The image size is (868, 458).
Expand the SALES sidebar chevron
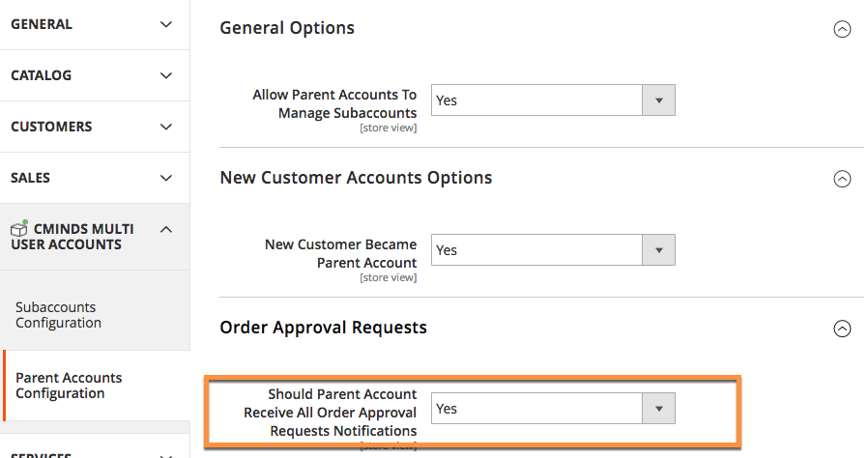[166, 178]
